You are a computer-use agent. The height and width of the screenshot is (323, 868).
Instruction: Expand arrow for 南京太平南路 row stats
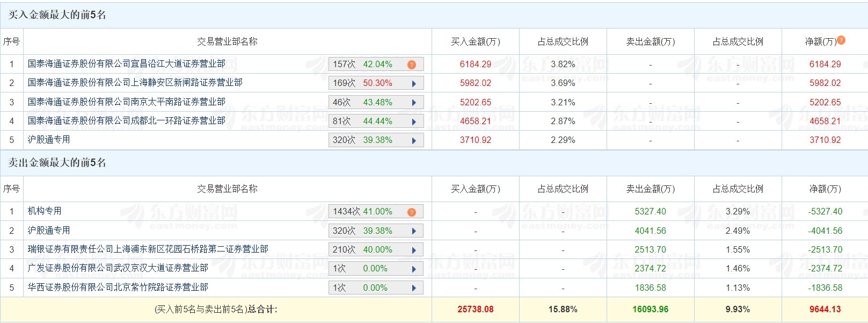point(414,103)
